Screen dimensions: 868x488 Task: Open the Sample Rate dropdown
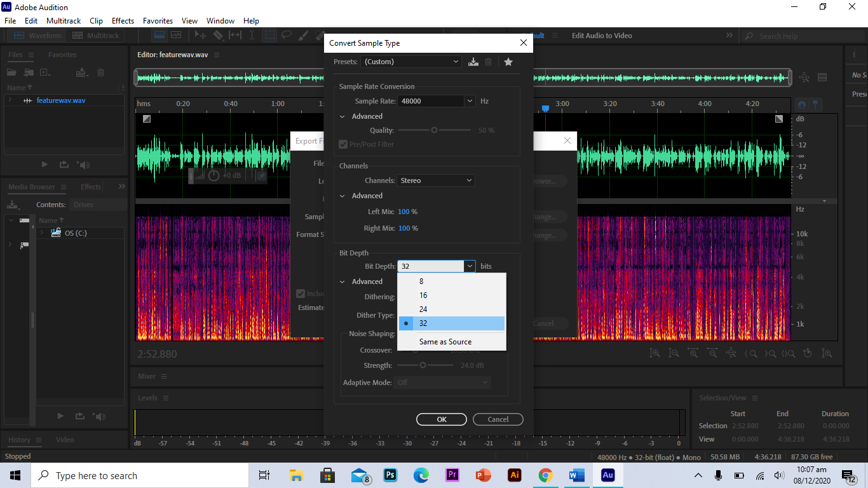469,100
